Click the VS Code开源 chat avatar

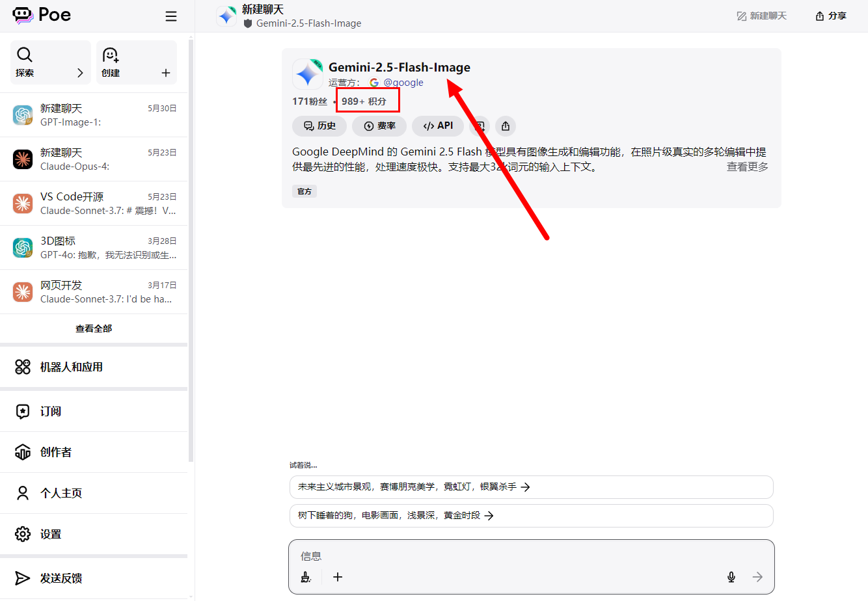click(x=23, y=204)
